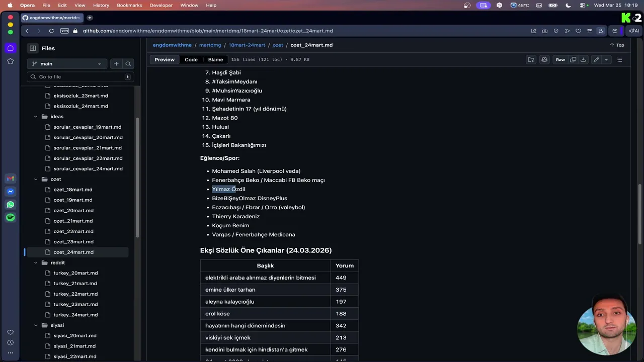
Task: Go to 18mart-24mart breadcrumb link
Action: click(247, 45)
